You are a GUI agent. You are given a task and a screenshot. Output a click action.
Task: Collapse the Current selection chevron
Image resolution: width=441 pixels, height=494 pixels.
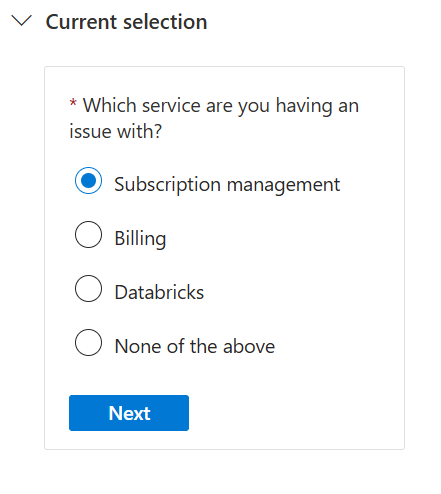(x=21, y=21)
